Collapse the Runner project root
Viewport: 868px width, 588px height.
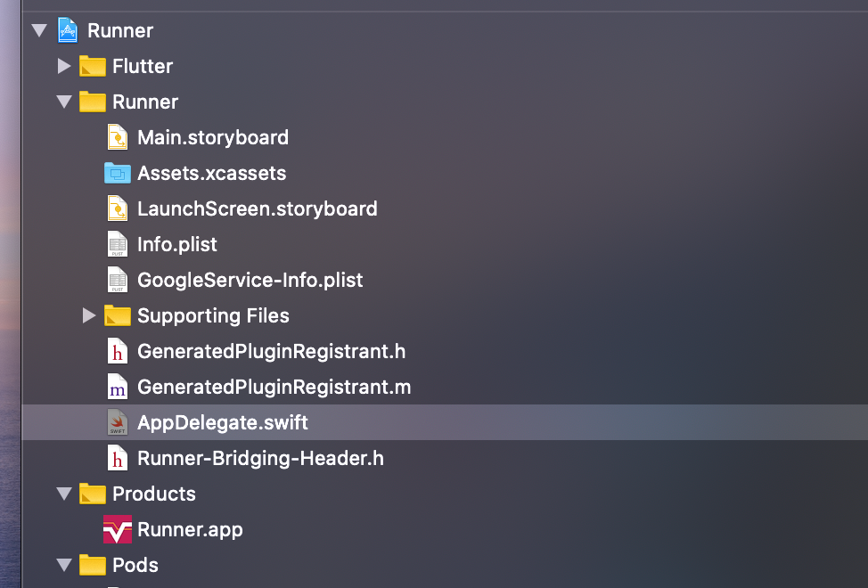click(x=38, y=29)
